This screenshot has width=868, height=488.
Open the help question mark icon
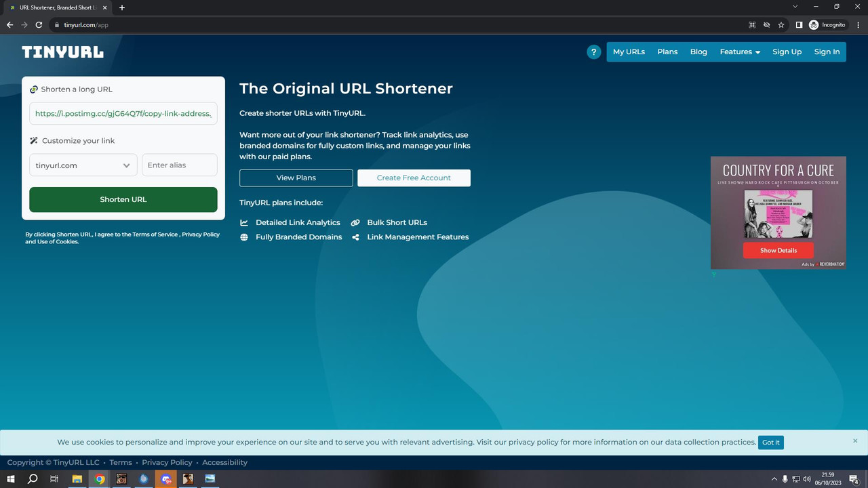(x=594, y=52)
